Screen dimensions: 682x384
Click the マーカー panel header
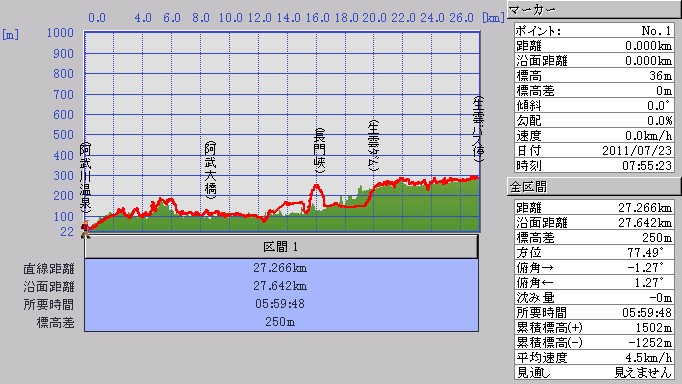(x=594, y=9)
